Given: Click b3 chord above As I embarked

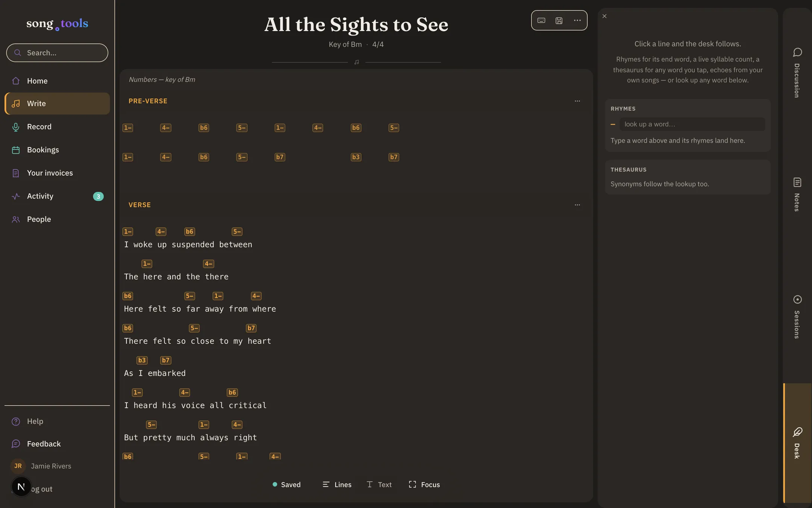Looking at the screenshot, I should pos(142,360).
